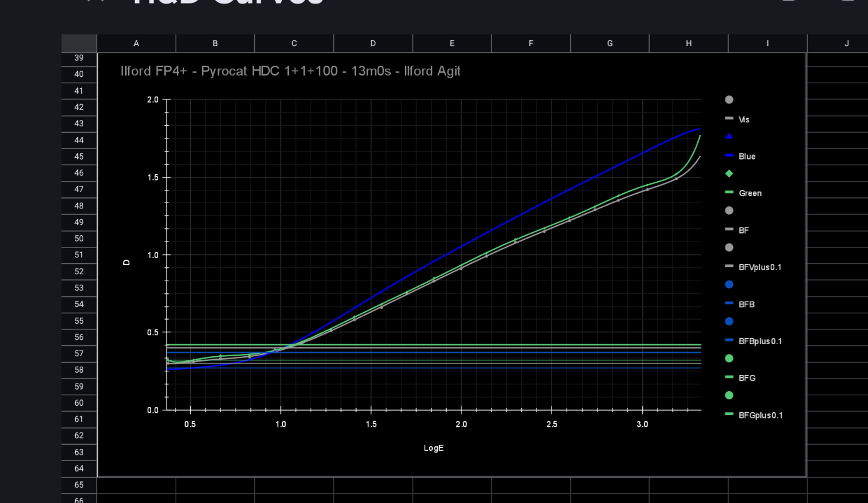Click the blue circle marker above BFBplus0.1
868x503 pixels.
click(729, 321)
